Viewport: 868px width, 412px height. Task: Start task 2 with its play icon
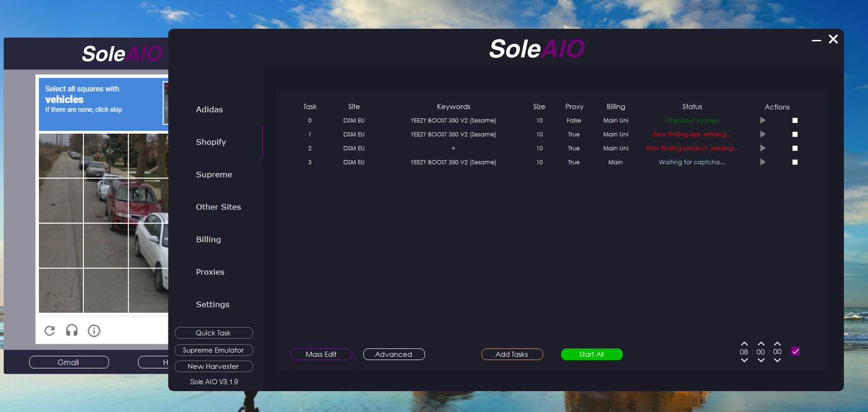tap(762, 148)
